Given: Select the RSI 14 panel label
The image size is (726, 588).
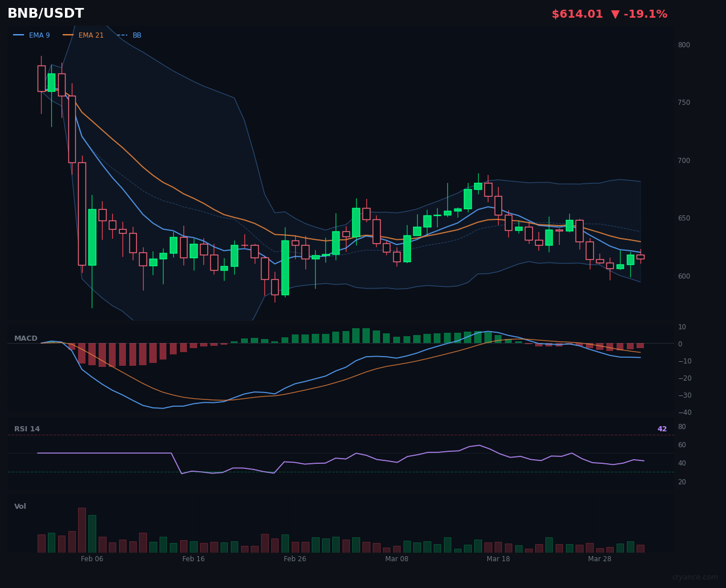Looking at the screenshot, I should pos(27,428).
